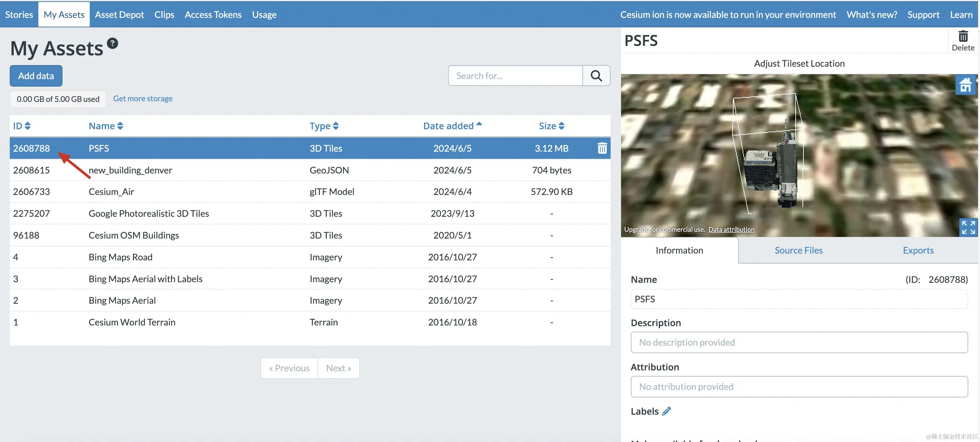The image size is (980, 442).
Task: Focus the Description input field
Action: (799, 342)
